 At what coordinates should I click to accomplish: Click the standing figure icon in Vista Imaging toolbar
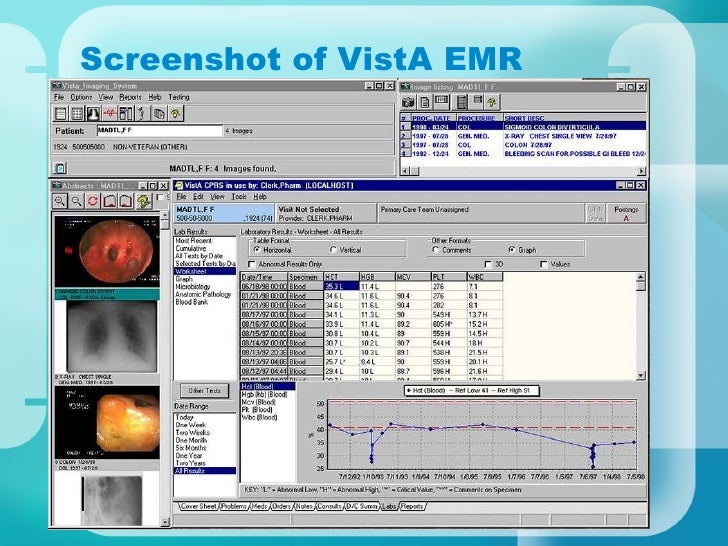[143, 113]
